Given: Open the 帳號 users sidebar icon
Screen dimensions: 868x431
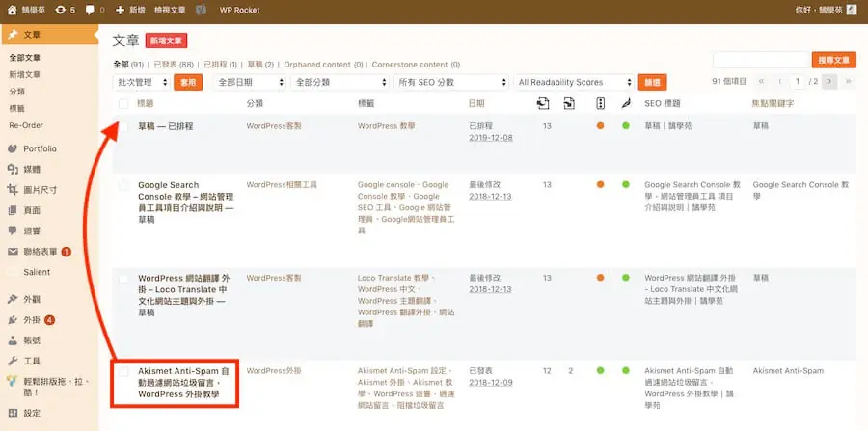Looking at the screenshot, I should tap(13, 340).
